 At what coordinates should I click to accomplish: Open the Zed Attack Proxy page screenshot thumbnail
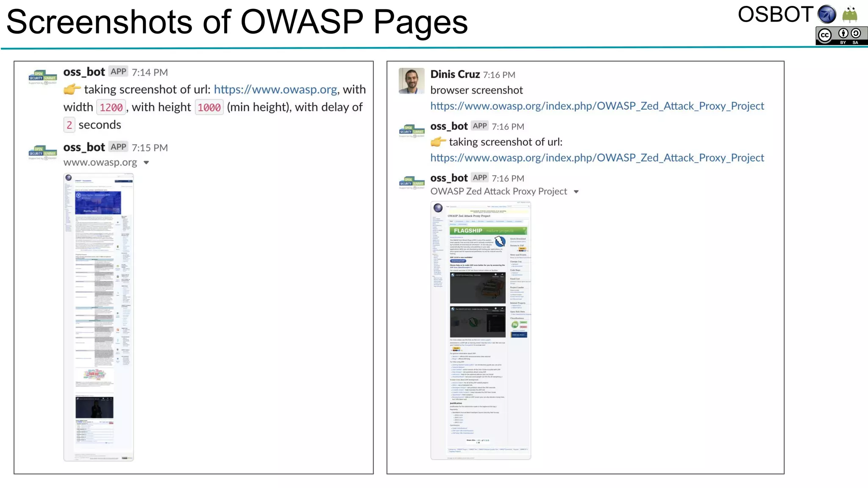tap(481, 330)
